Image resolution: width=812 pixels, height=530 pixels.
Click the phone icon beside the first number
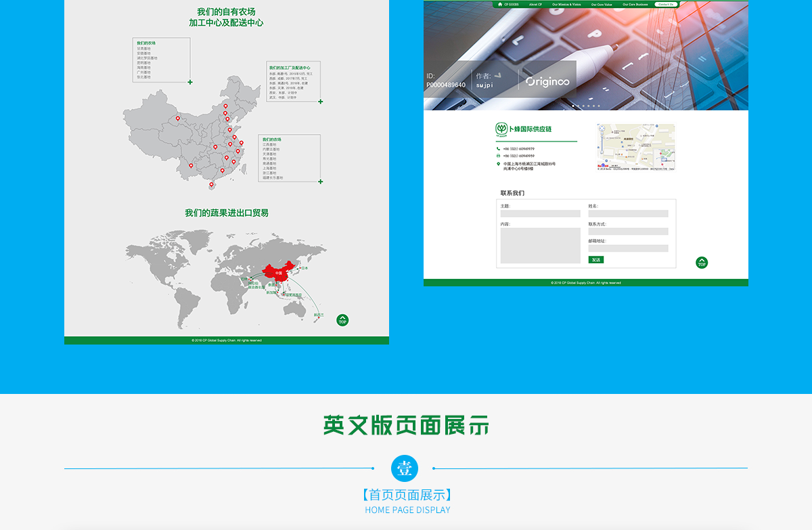pos(499,149)
